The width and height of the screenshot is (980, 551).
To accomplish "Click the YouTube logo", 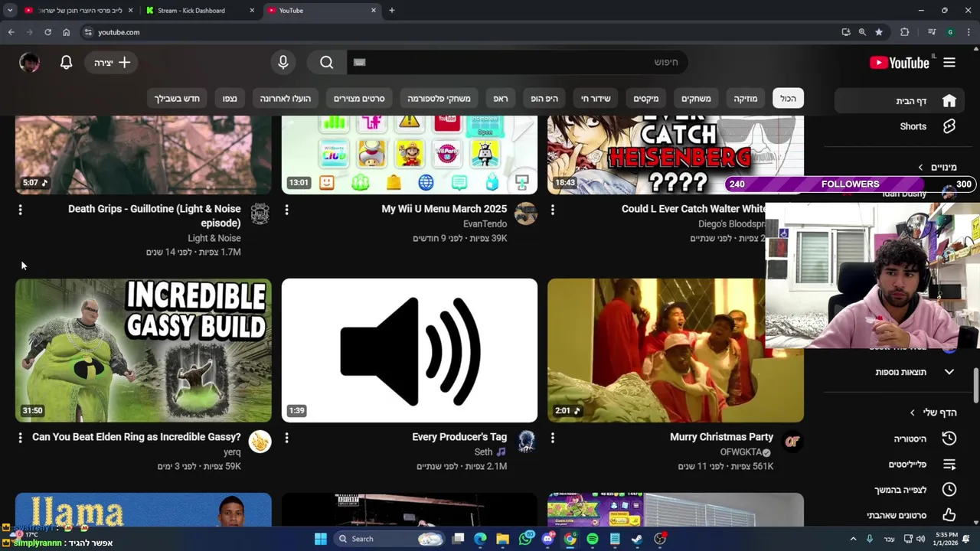I will click(x=900, y=63).
